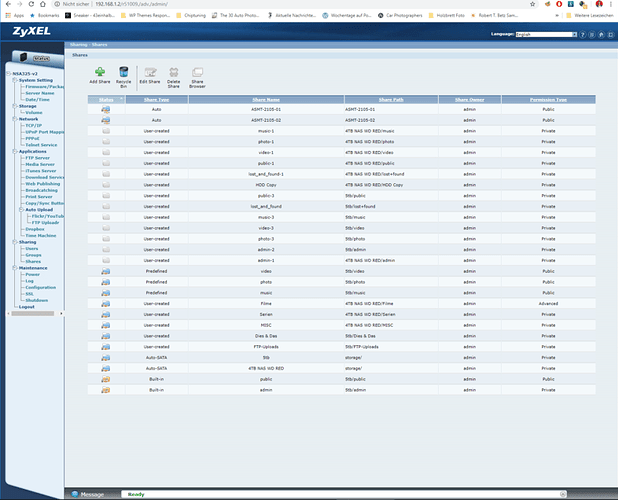Click the browser back arrow
The image size is (618, 500).
tap(8, 4)
